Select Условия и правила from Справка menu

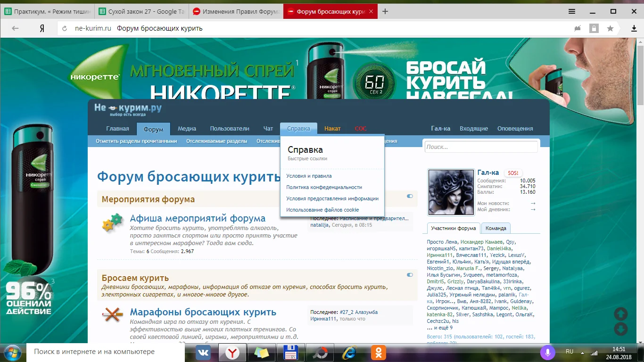309,176
